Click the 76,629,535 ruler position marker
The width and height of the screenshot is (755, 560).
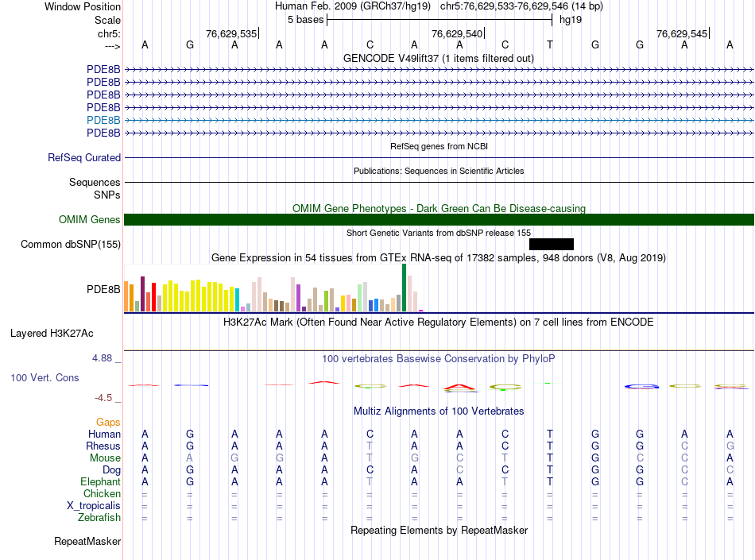[231, 33]
